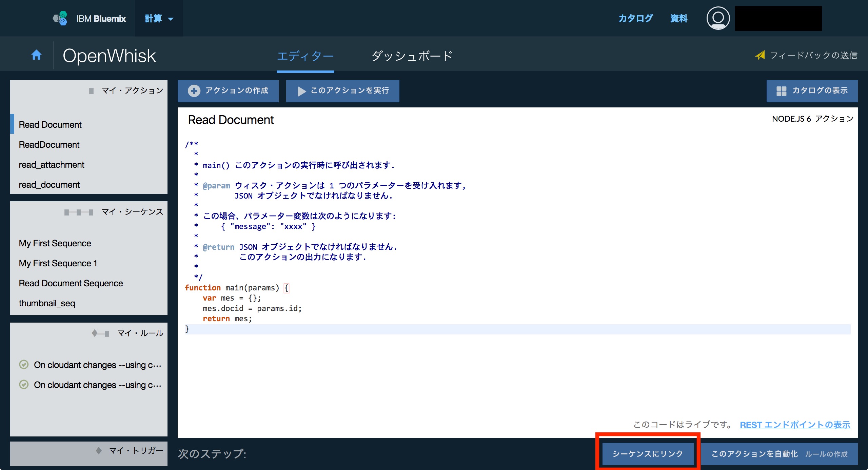Click the カタログの表示 button
This screenshot has height=470, width=868.
(812, 91)
